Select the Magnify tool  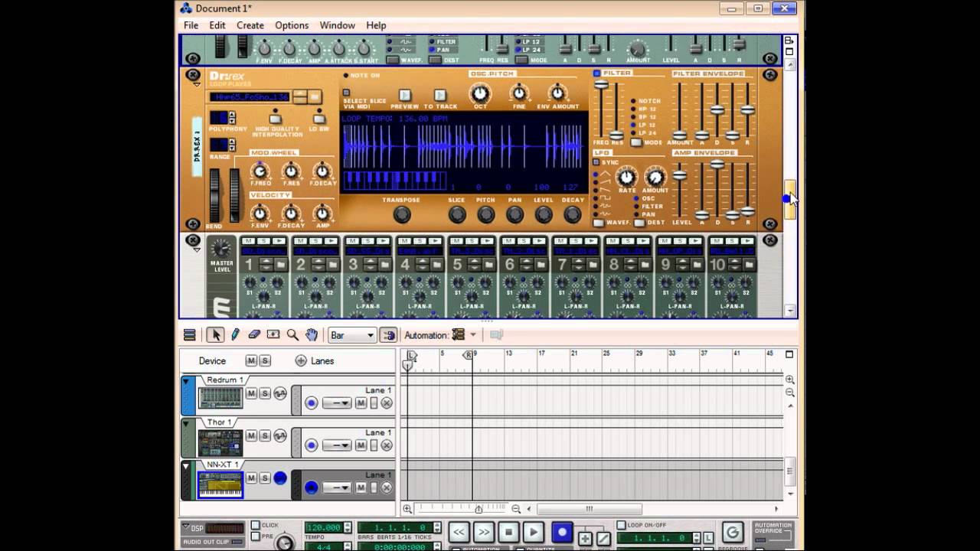point(292,334)
